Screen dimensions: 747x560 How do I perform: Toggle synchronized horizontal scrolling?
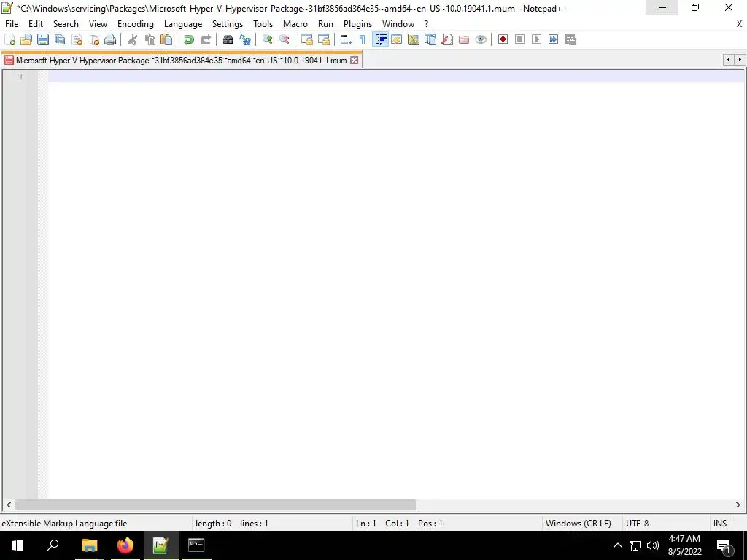coord(323,39)
